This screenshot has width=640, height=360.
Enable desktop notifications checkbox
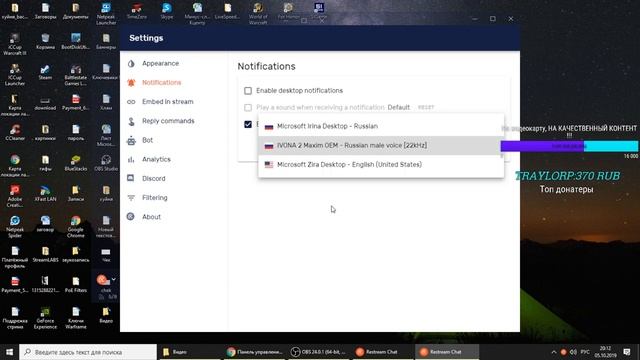(248, 91)
